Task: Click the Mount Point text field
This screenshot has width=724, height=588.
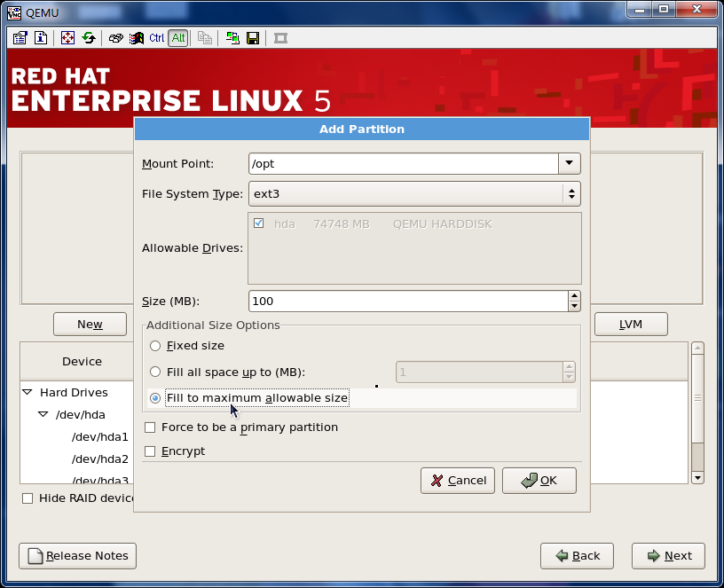Action: click(404, 163)
